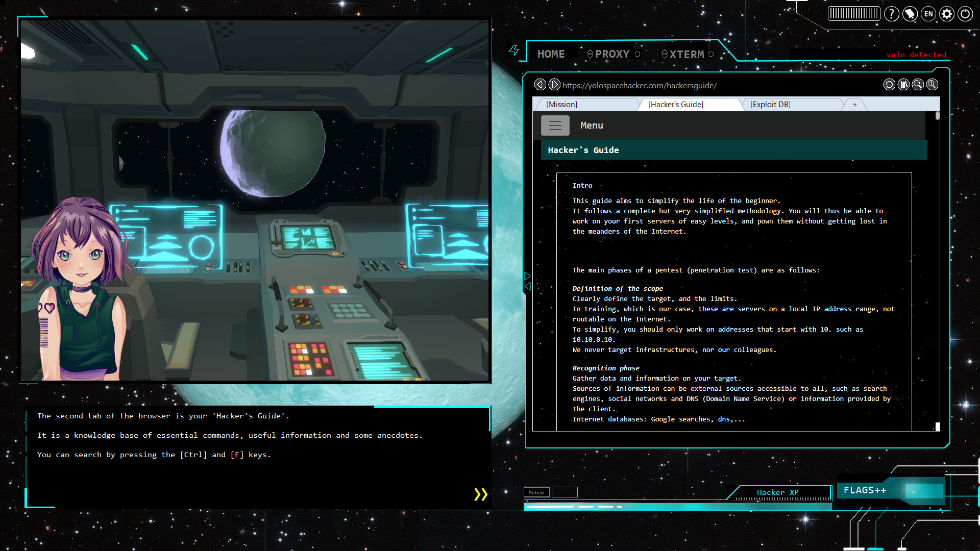980x551 pixels.
Task: Click the notes/paper icon in top-right toolbar
Action: [910, 14]
